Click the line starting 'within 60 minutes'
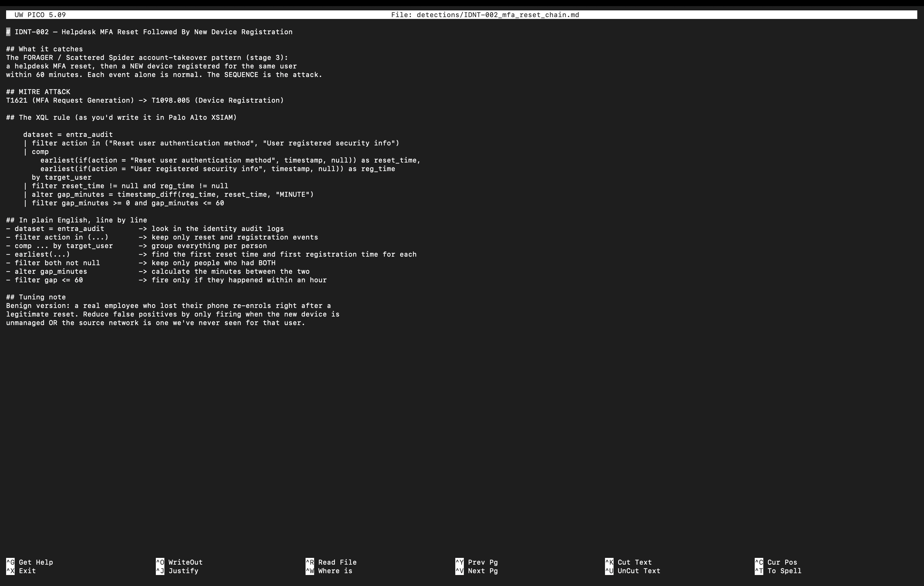The width and height of the screenshot is (924, 586). click(x=164, y=75)
